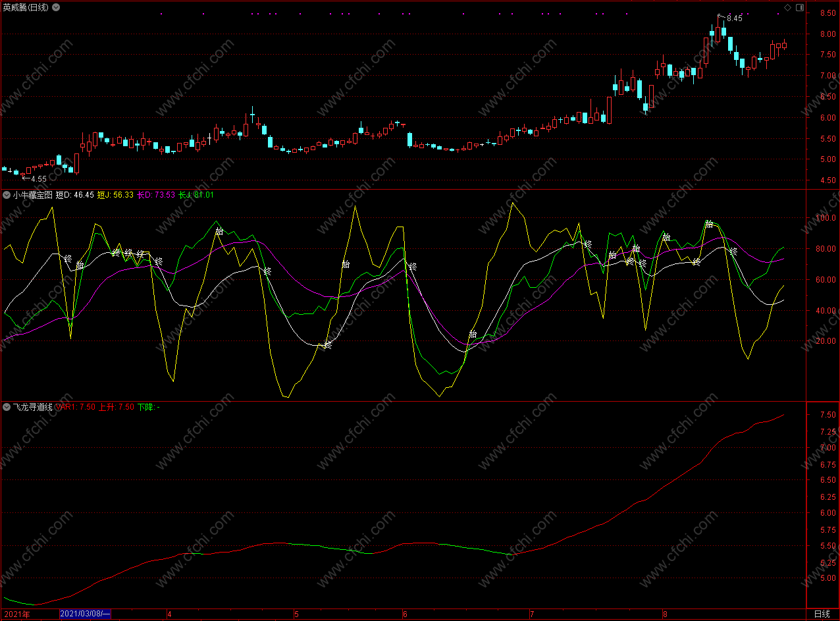Click the VAR1: 7.50 indicator value
840x621 pixels.
pyautogui.click(x=75, y=407)
